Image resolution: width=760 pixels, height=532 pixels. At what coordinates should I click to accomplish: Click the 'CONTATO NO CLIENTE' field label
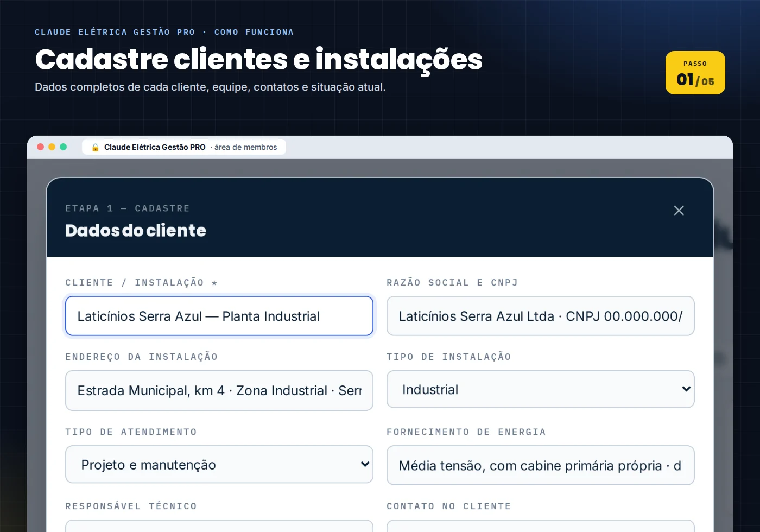(x=449, y=506)
